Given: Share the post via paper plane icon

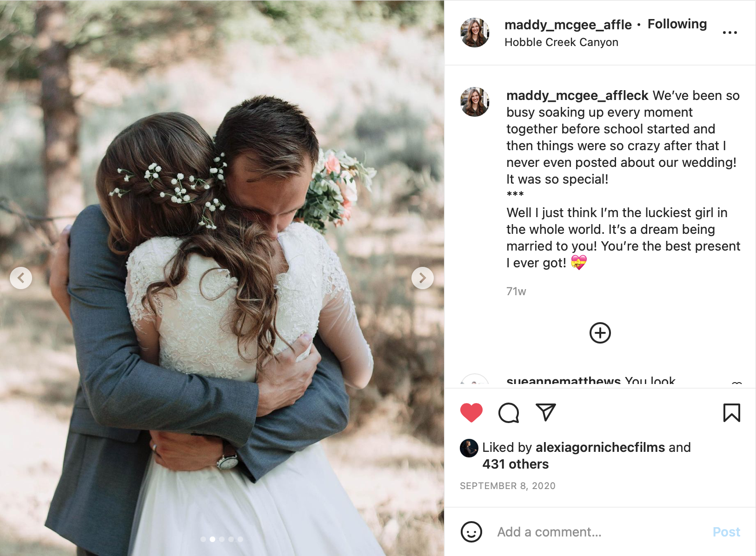Looking at the screenshot, I should tap(545, 412).
